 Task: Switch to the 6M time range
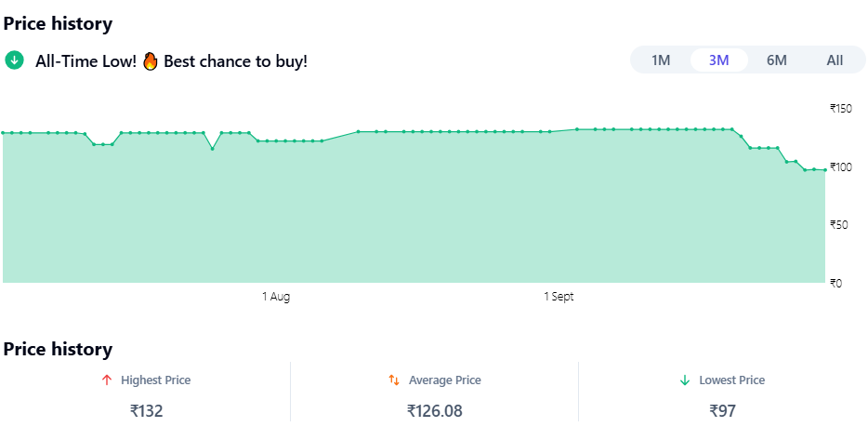pyautogui.click(x=777, y=60)
